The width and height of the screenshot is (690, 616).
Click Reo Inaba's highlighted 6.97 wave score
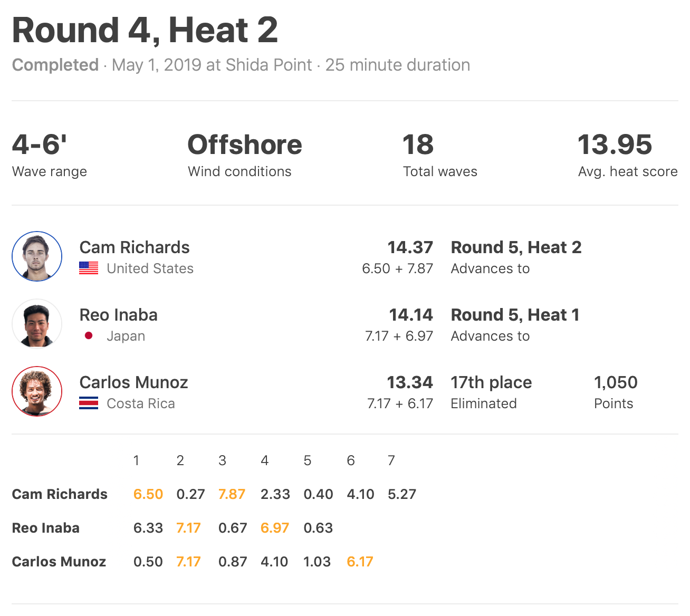[275, 528]
